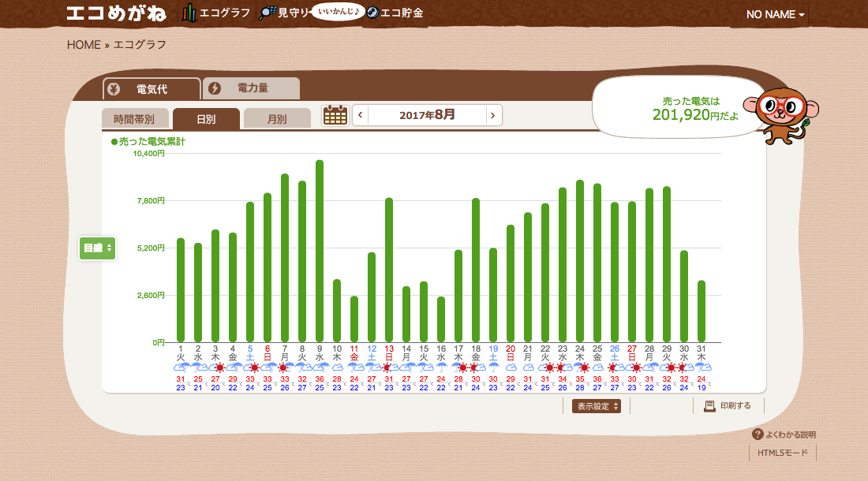Screen dimensions: 868x481
Task: Click the green bar for day 31
Action: [702, 311]
